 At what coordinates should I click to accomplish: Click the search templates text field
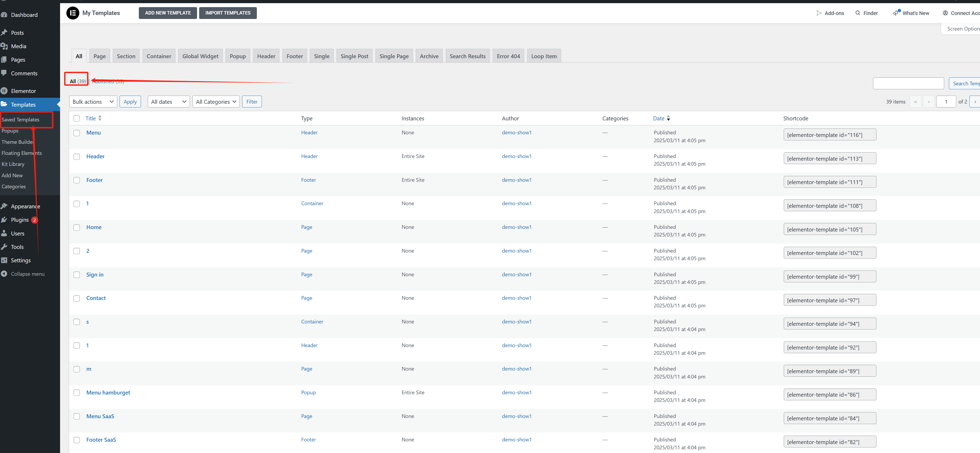point(908,83)
